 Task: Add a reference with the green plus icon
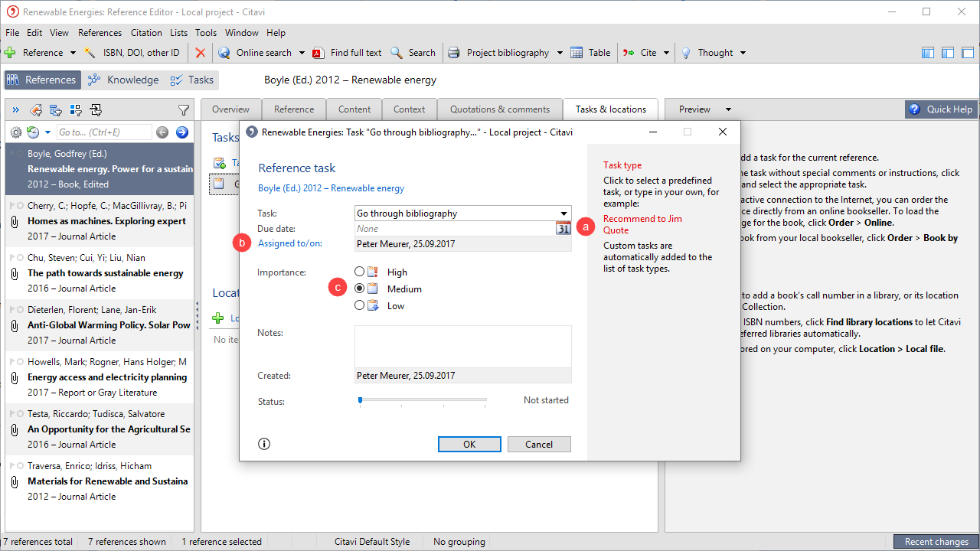tap(10, 53)
